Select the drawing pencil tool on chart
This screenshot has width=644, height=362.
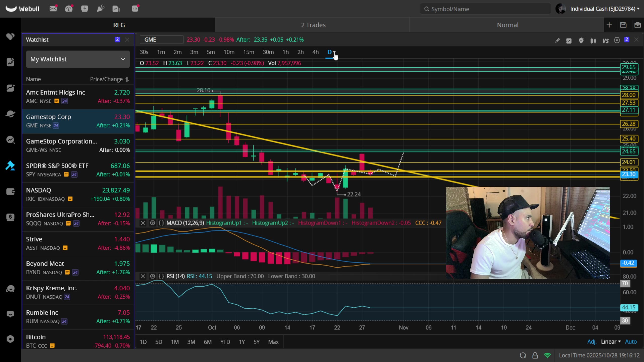[557, 40]
